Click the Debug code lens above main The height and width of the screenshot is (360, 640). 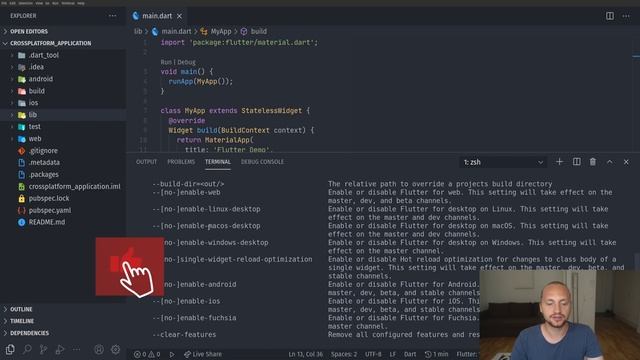click(187, 62)
